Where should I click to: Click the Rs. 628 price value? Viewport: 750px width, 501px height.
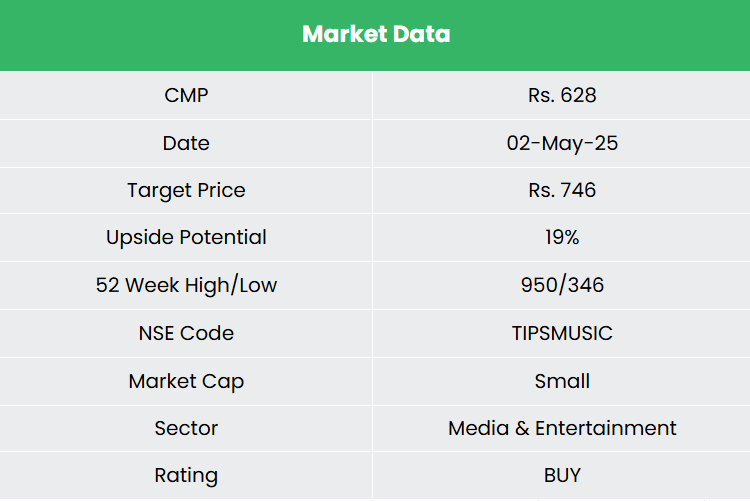[562, 95]
